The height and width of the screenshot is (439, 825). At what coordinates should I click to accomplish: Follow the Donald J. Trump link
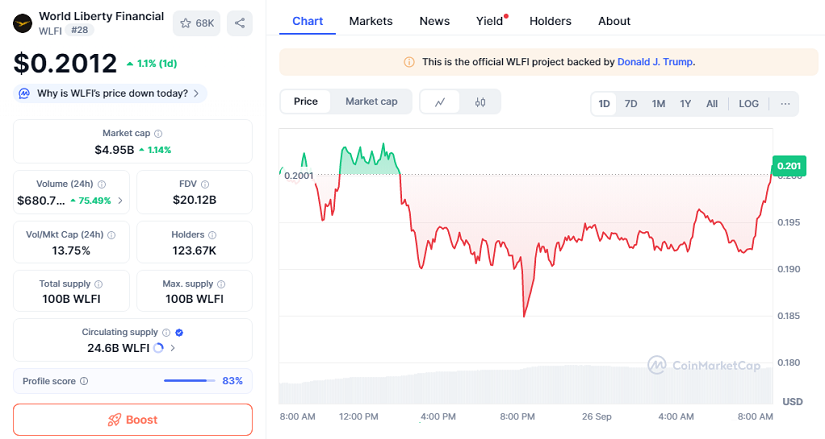tap(655, 62)
